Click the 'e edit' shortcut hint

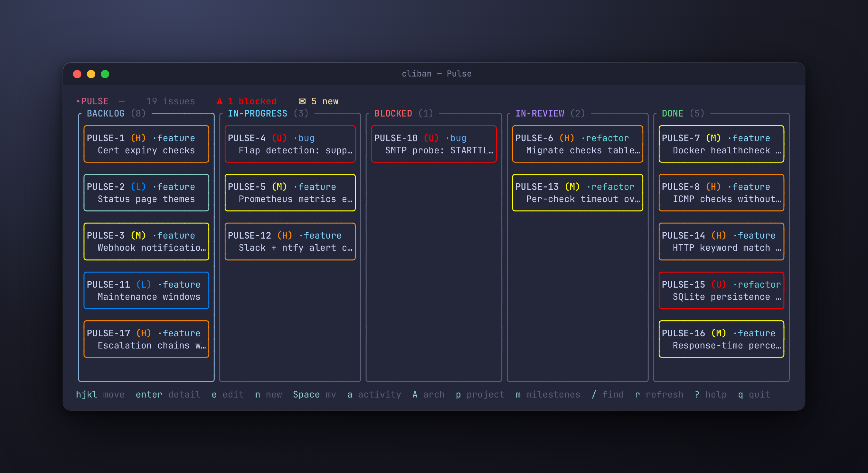(x=228, y=394)
